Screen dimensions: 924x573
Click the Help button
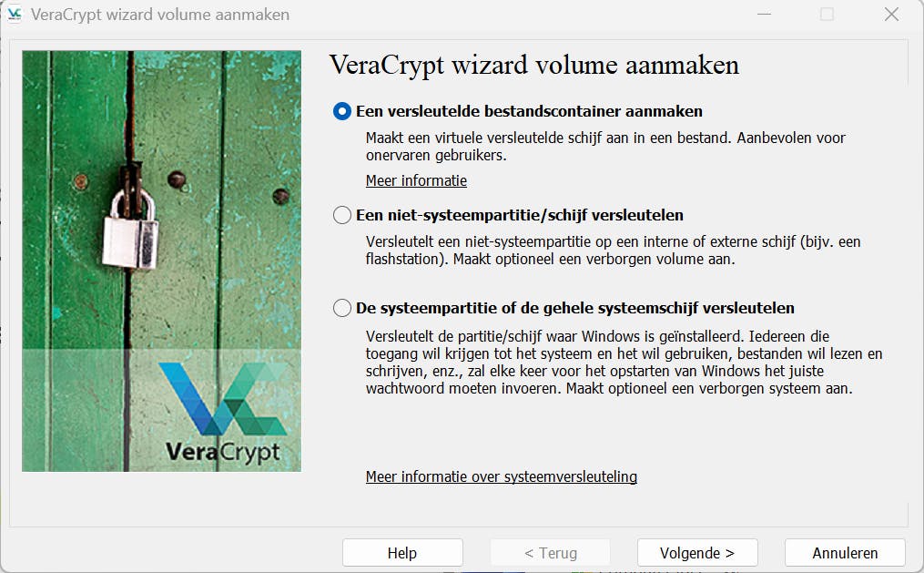401,552
